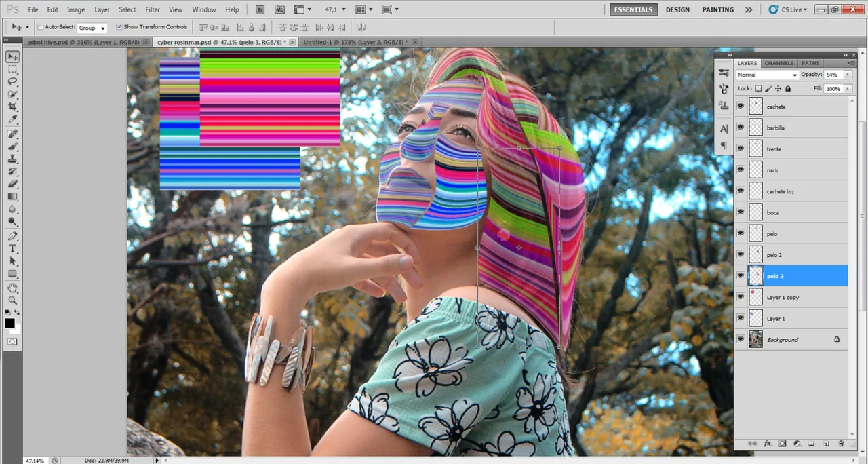The width and height of the screenshot is (868, 464).
Task: Open the Image menu
Action: (76, 9)
